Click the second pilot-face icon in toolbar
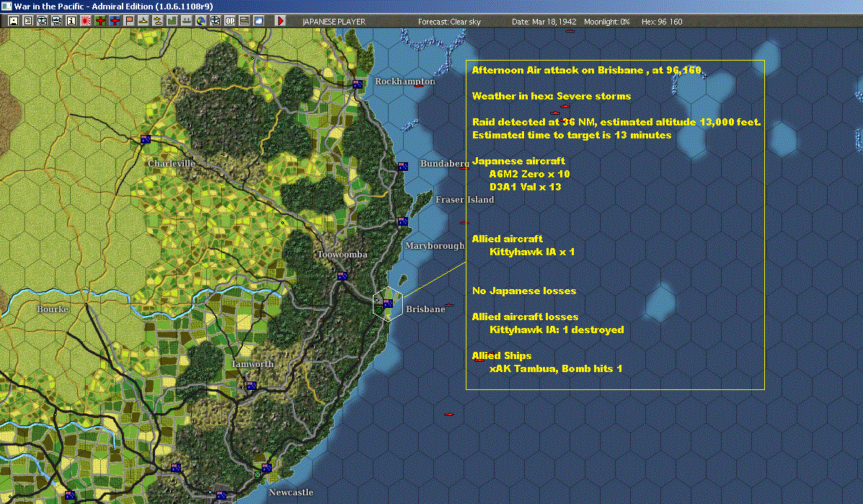This screenshot has width=863, height=504. [x=57, y=21]
